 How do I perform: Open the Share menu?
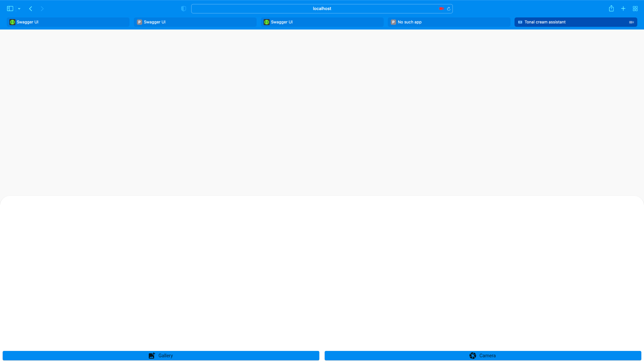tap(611, 8)
